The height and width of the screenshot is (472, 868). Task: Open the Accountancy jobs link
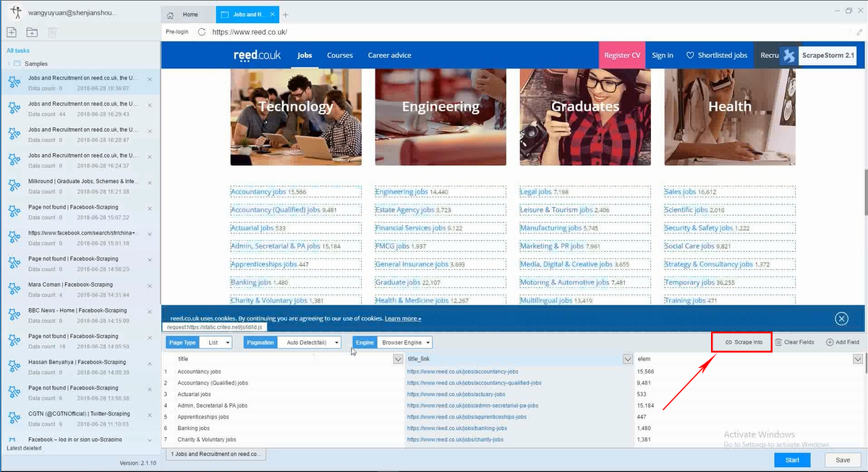258,192
